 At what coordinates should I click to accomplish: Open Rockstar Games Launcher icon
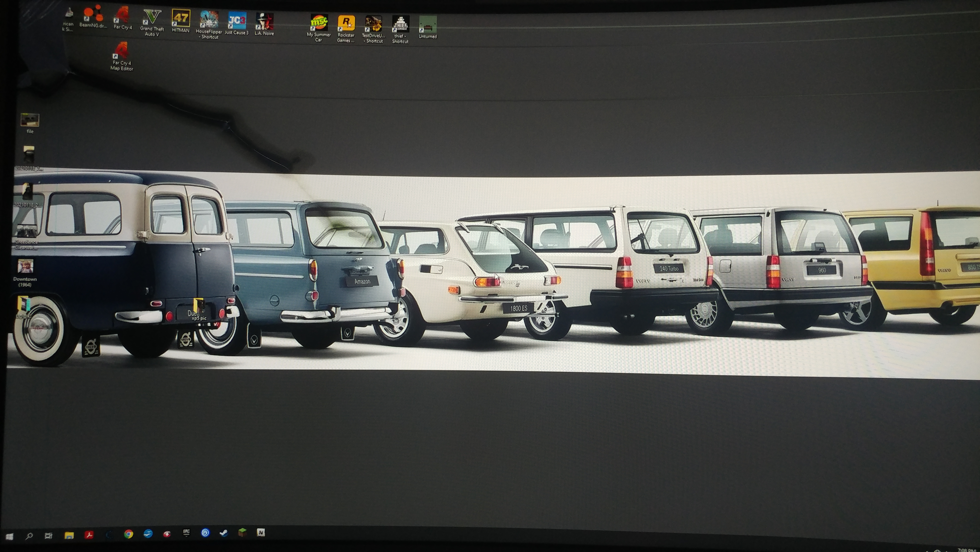pos(346,24)
